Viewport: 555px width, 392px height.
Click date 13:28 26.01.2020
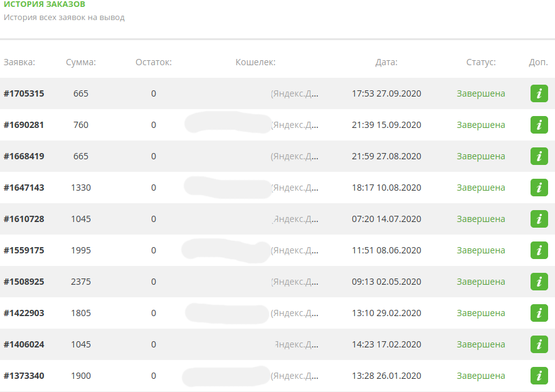coord(386,376)
